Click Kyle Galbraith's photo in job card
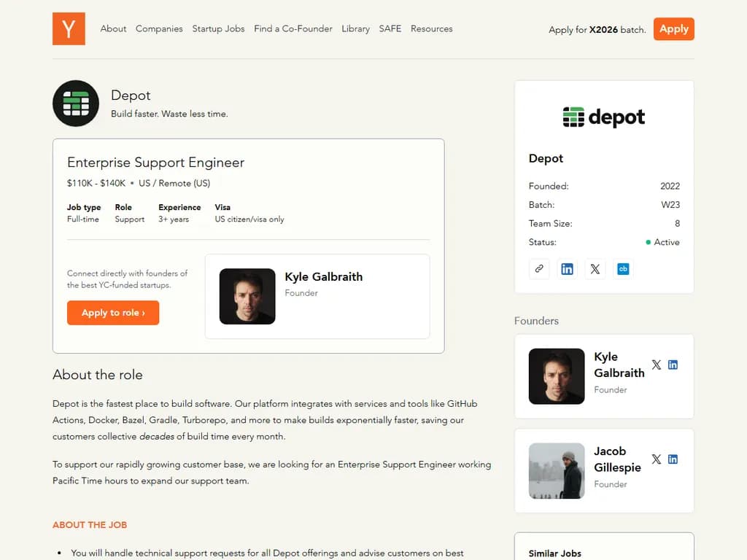Image resolution: width=747 pixels, height=560 pixels. (247, 296)
